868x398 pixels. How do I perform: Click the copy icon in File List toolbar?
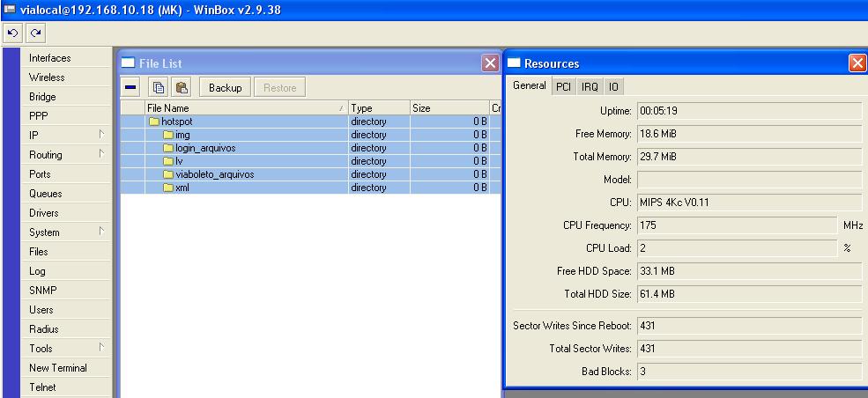(158, 87)
